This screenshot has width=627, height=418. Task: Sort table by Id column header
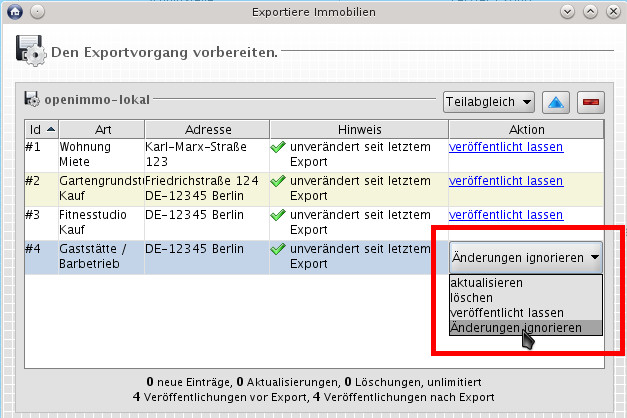[x=40, y=130]
